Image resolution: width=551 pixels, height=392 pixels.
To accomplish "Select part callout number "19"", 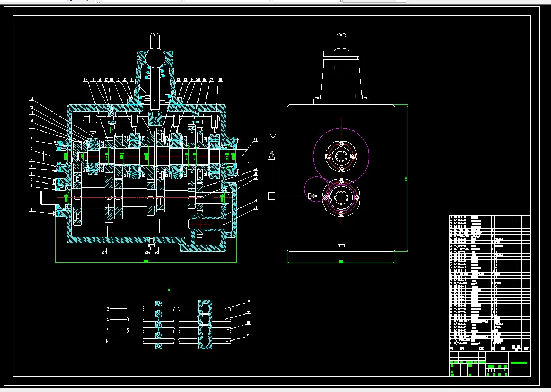I will [x=118, y=80].
